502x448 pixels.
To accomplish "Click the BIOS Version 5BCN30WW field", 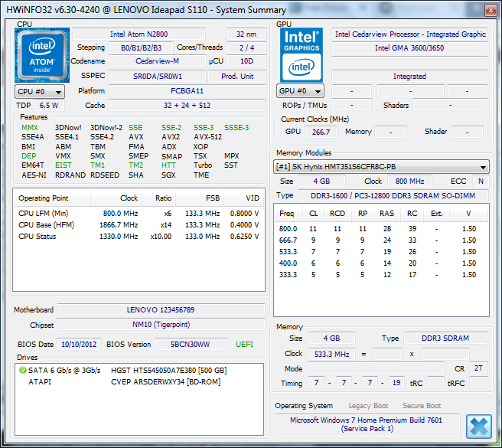I will tap(191, 344).
